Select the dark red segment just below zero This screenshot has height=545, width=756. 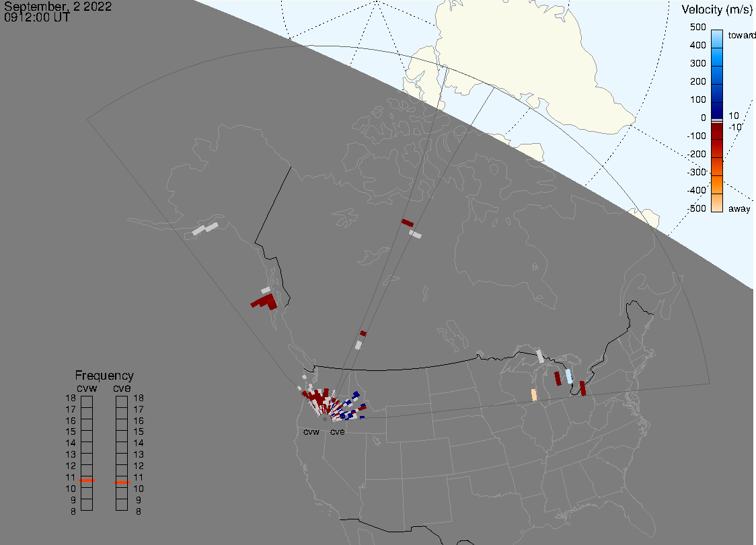[717, 130]
